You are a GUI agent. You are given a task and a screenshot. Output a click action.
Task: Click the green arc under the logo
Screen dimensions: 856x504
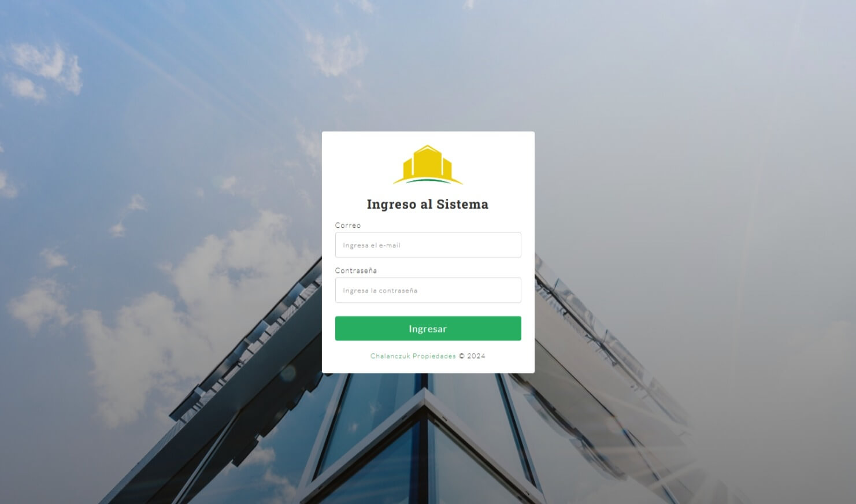(x=428, y=181)
